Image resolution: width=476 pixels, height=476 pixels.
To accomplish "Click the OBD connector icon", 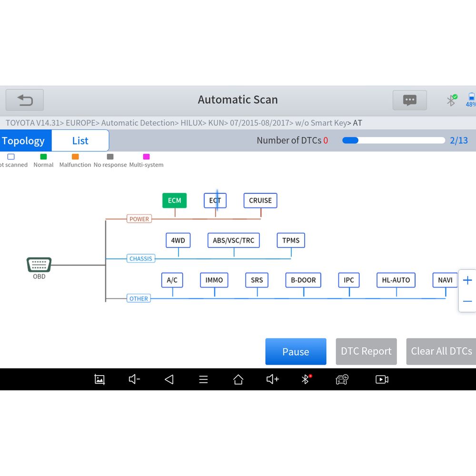I will pyautogui.click(x=39, y=265).
